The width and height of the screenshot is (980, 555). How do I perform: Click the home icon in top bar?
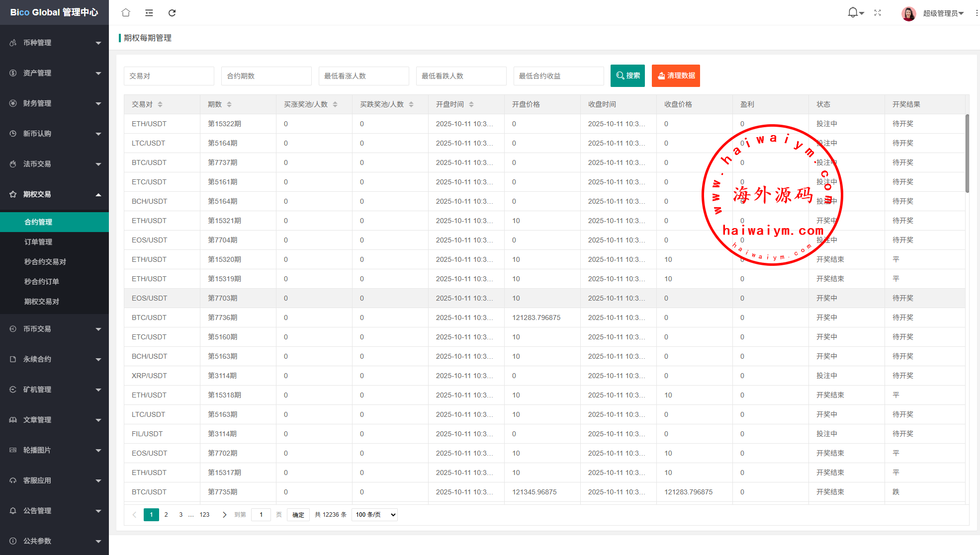tap(126, 12)
